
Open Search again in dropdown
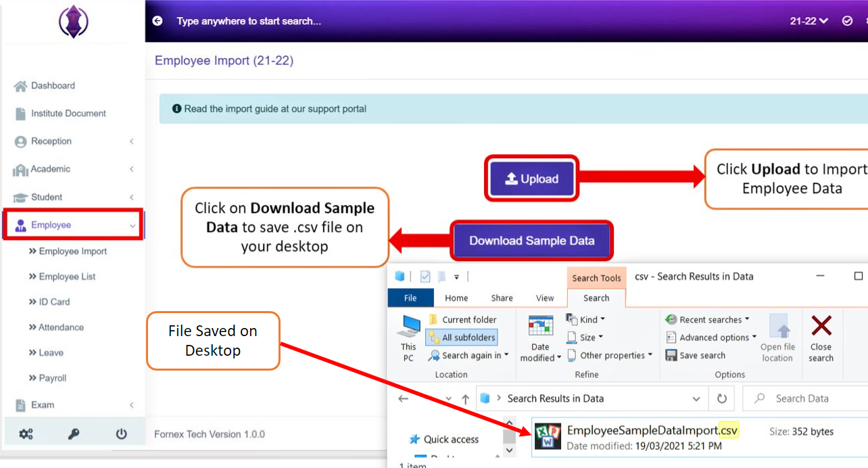(x=469, y=355)
